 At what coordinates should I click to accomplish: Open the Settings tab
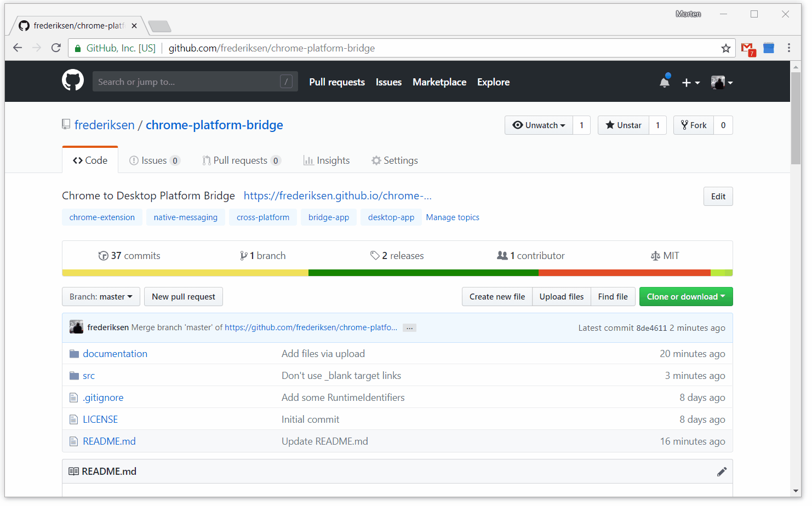point(394,160)
